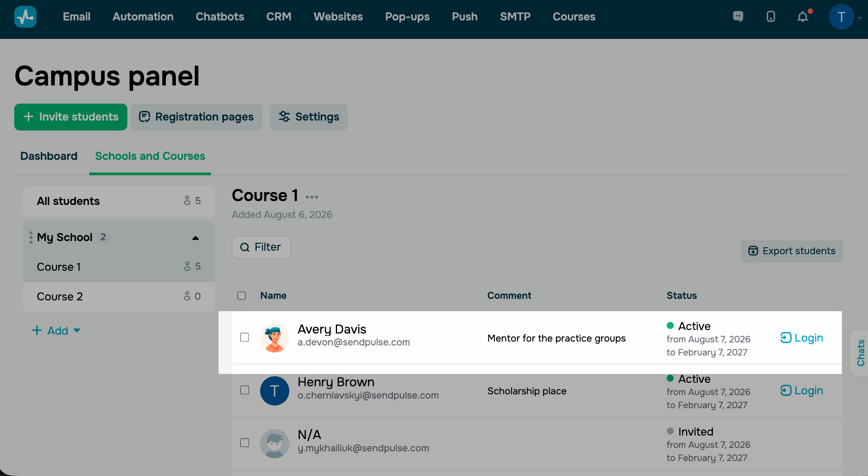
Task: Click the Invite students button
Action: (x=71, y=117)
